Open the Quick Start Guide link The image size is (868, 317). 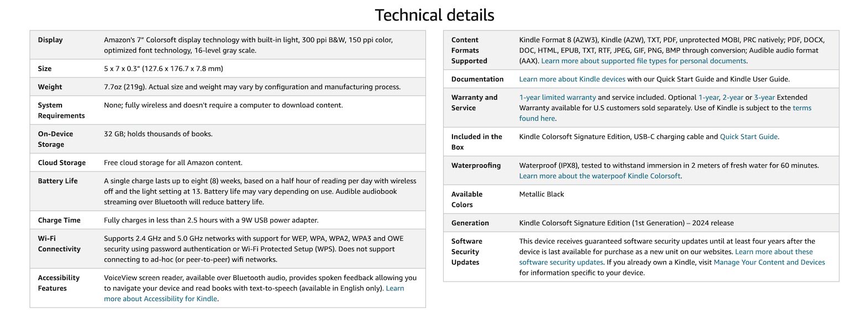[x=749, y=137]
